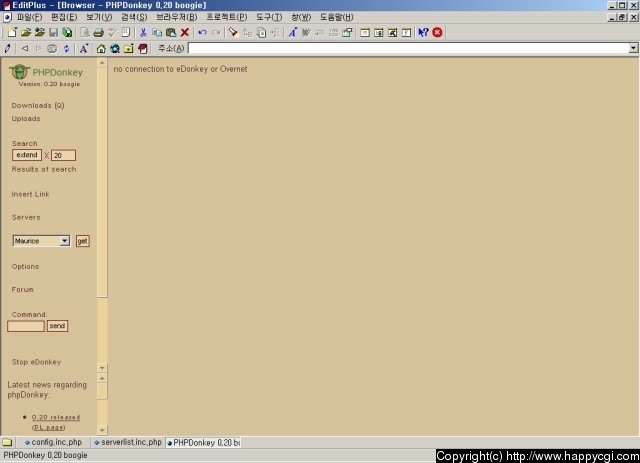Open Print Preview from toolbar
The height and width of the screenshot is (463, 640).
coord(85,32)
